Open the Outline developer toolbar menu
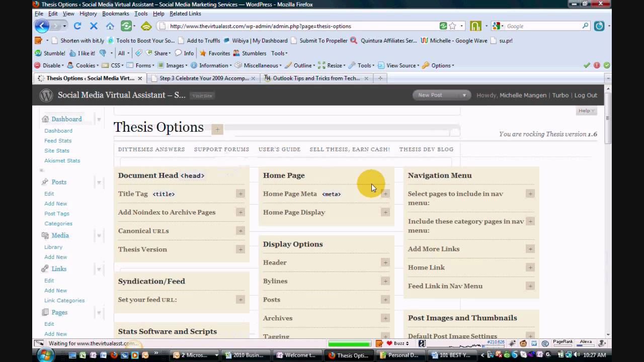The image size is (644, 362). click(300, 65)
